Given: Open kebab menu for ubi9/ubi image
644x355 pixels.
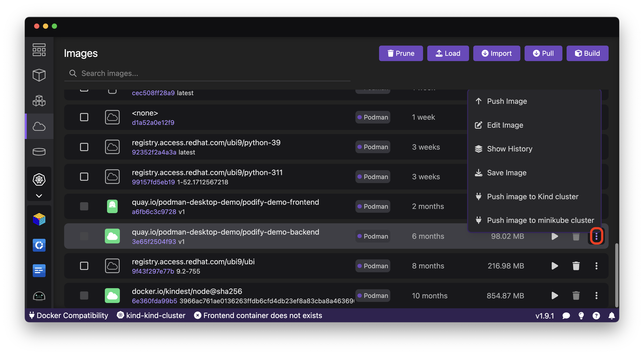Looking at the screenshot, I should click(x=596, y=266).
